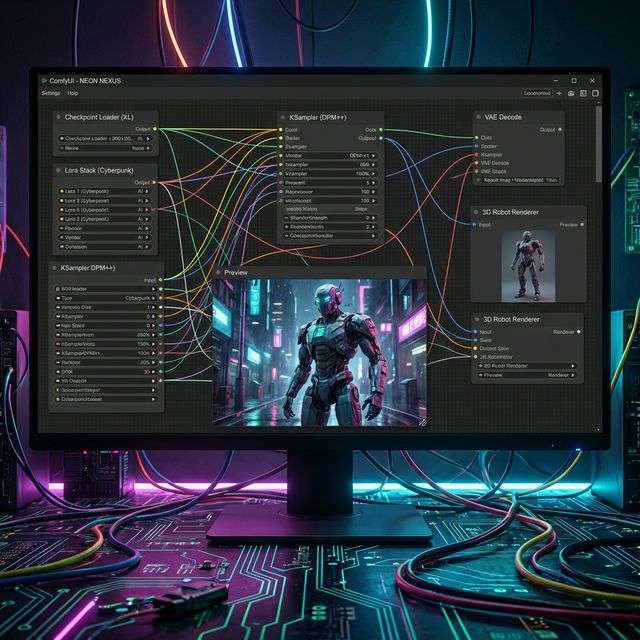Open the arrow on the 2D Robot Renderer row

click(x=573, y=366)
